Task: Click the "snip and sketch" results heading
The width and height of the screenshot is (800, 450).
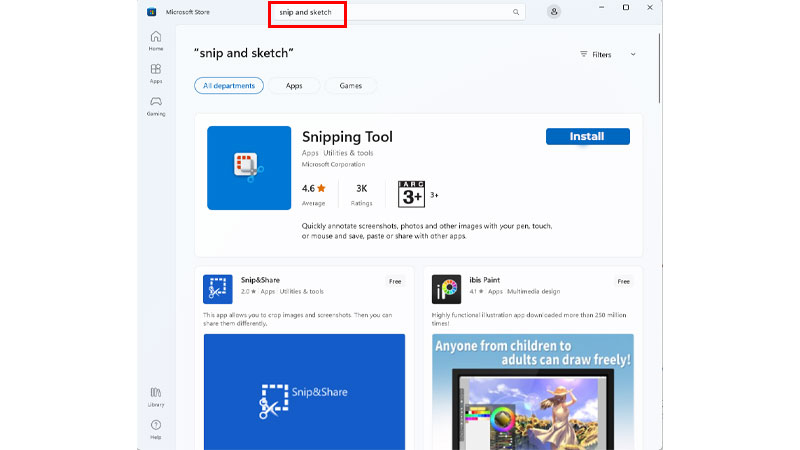Action: coord(244,53)
